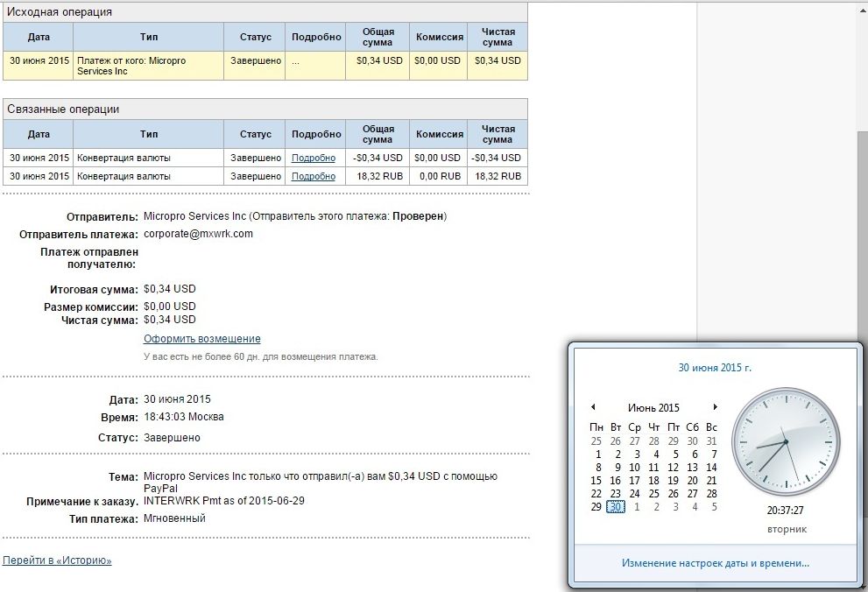
Task: Click the 0,00 RUB commission cell
Action: (x=439, y=176)
